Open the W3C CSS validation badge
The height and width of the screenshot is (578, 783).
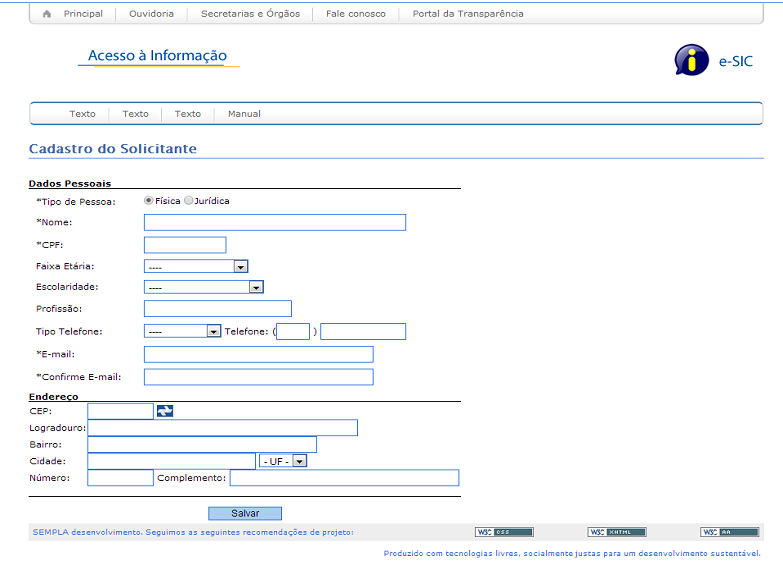point(504,532)
